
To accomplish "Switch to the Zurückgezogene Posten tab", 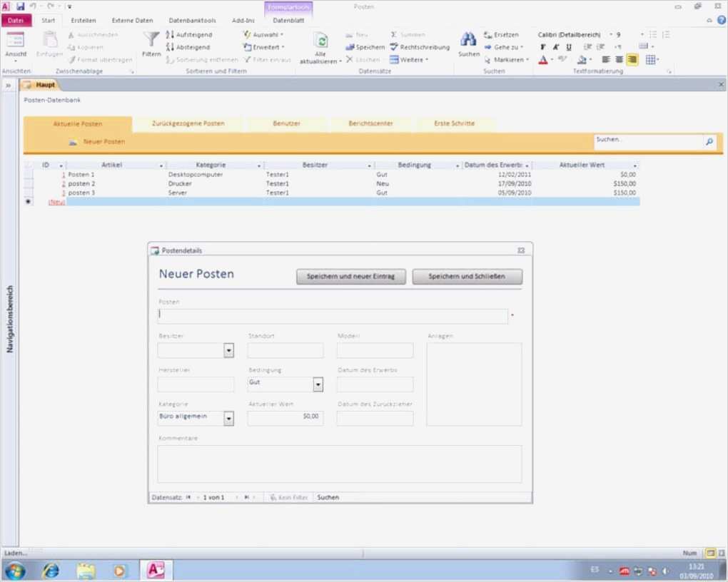I will 188,123.
